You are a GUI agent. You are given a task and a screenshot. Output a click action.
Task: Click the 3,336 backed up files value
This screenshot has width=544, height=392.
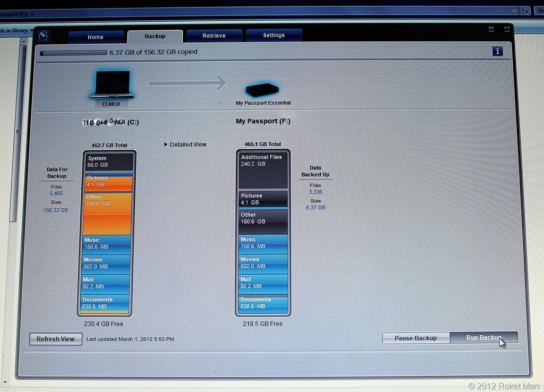[x=316, y=192]
